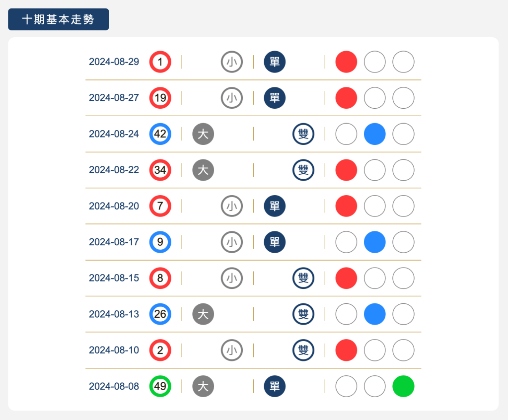The height and width of the screenshot is (420, 508).
Task: Click green ball number 49
Action: (160, 386)
